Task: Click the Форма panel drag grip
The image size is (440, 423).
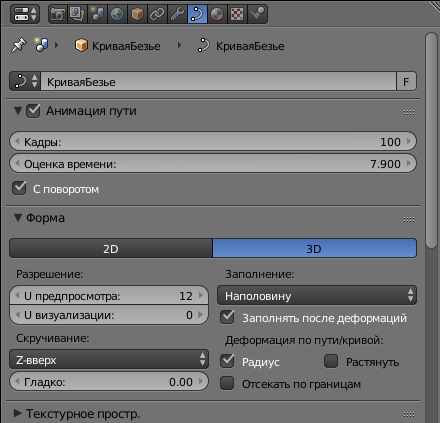Action: click(x=409, y=219)
